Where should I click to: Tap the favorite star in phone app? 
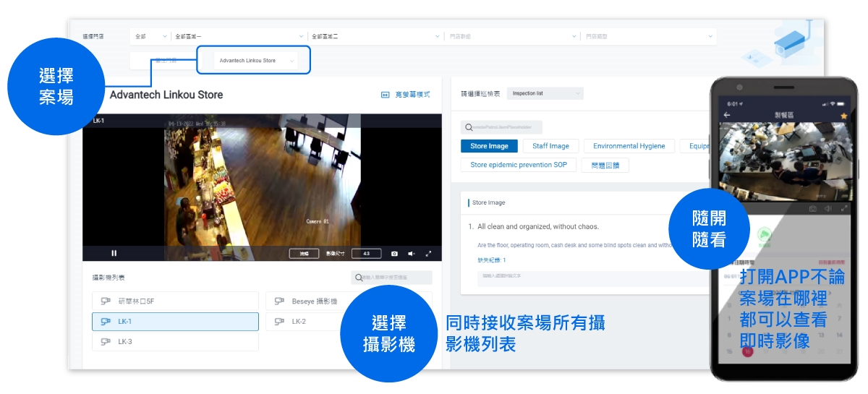pyautogui.click(x=843, y=114)
